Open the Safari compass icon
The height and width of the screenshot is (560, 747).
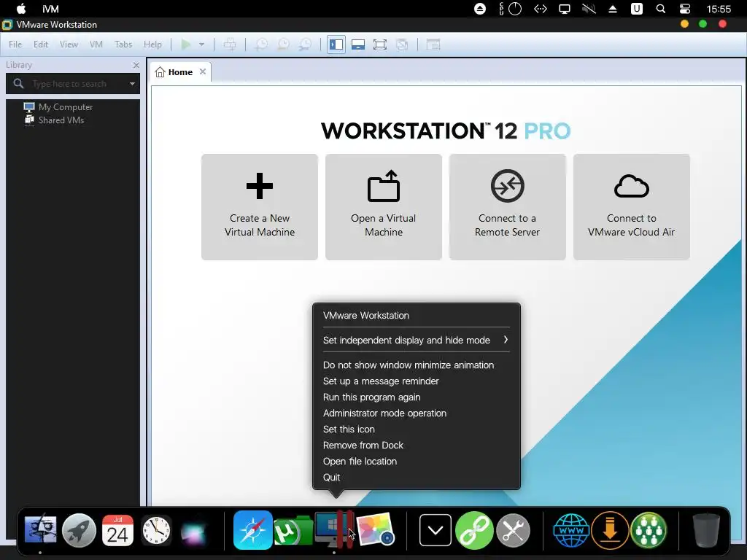(252, 530)
